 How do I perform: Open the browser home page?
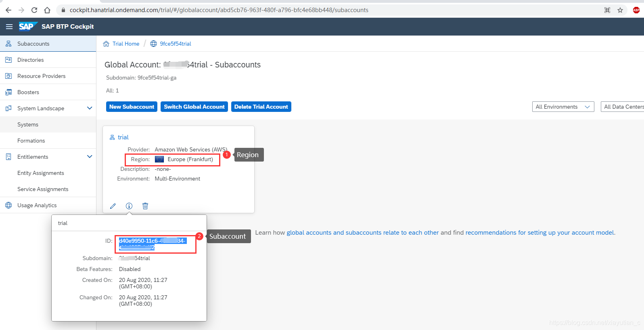tap(47, 10)
